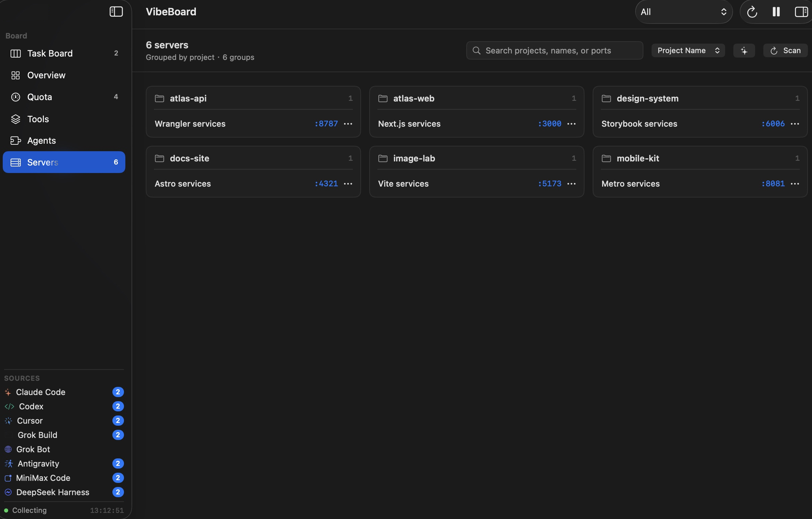Focus the search projects, names, or ports field
The height and width of the screenshot is (519, 812).
click(x=555, y=51)
